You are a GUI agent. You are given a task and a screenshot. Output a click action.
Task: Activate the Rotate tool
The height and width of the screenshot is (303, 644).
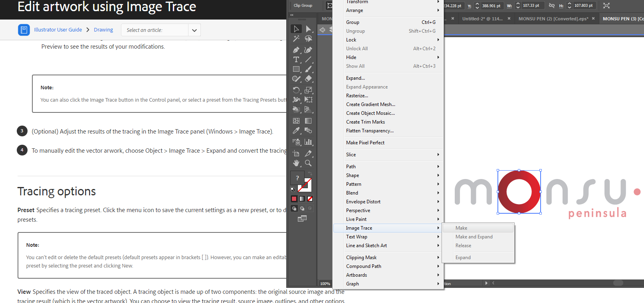pyautogui.click(x=296, y=90)
